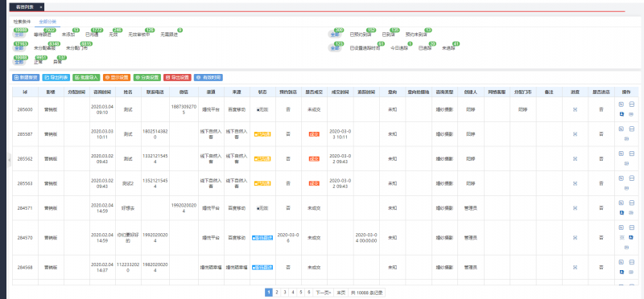The height and width of the screenshot is (299, 644).
Task: Open progress icon for row 284571
Action: 575,208
